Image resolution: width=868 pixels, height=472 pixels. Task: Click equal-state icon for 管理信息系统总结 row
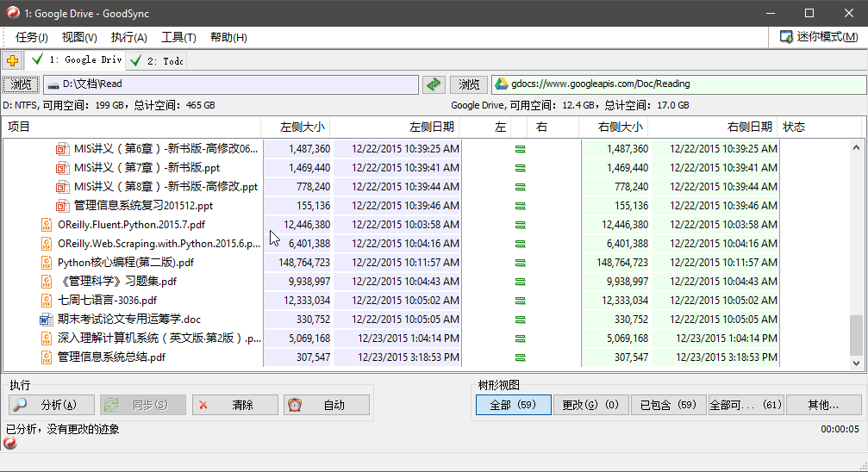tap(520, 357)
